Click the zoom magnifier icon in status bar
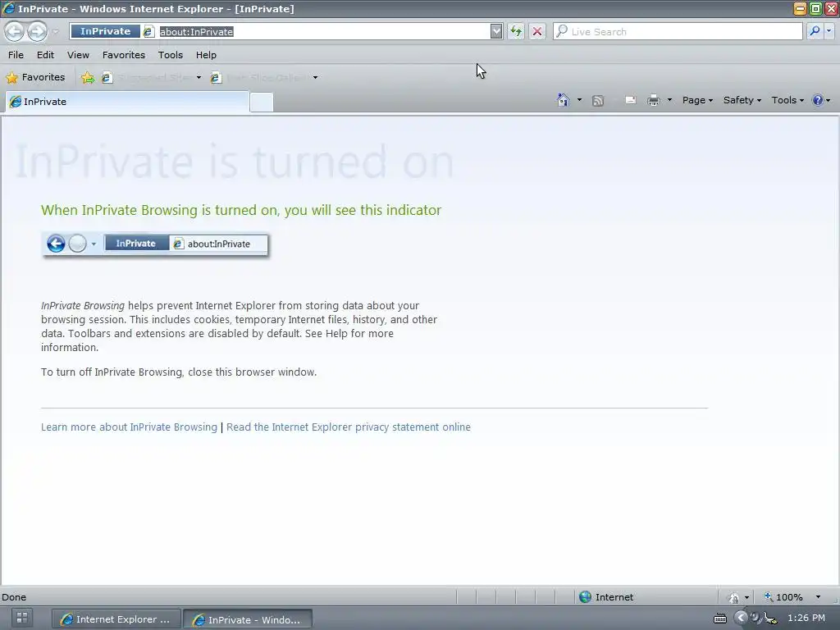 click(769, 597)
